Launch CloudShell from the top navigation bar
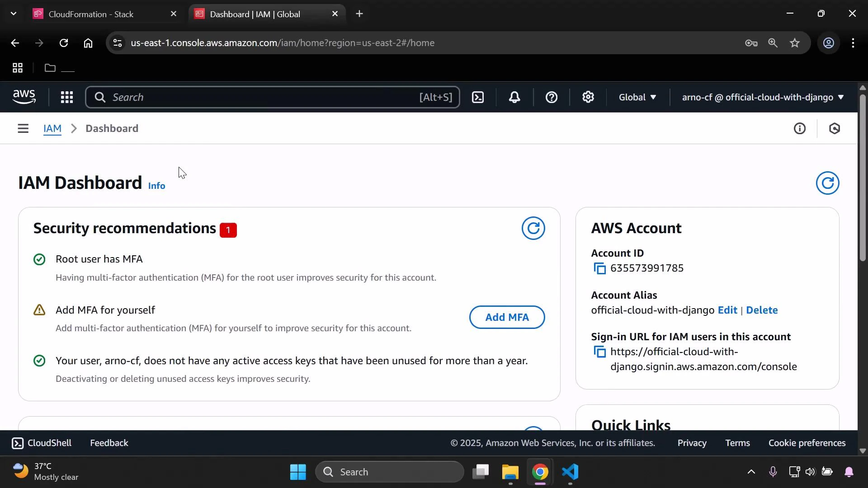 (x=478, y=97)
